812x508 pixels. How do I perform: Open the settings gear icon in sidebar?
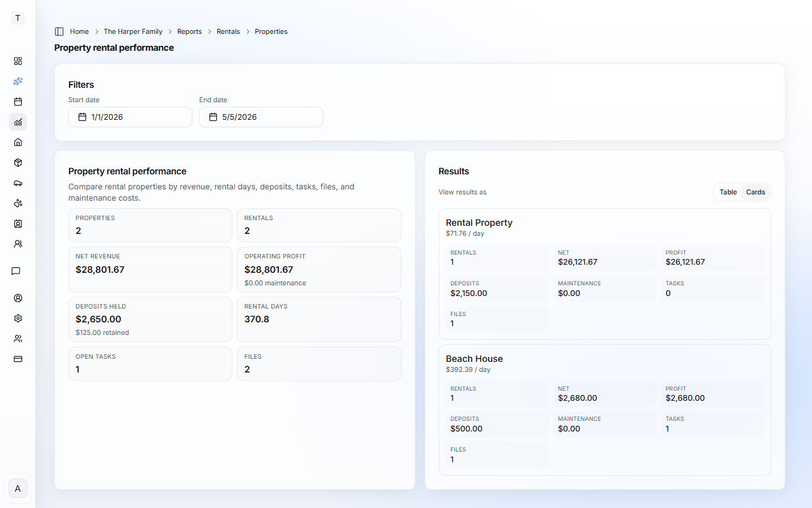pyautogui.click(x=18, y=319)
